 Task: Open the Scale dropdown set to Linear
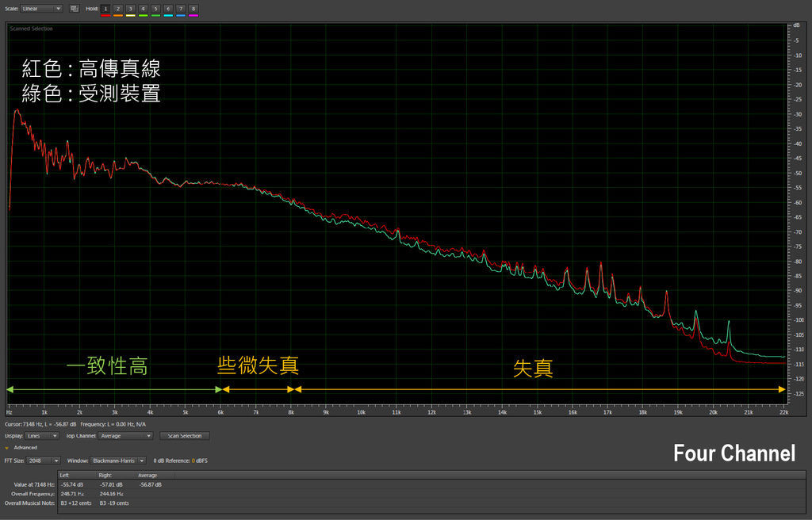click(x=42, y=9)
